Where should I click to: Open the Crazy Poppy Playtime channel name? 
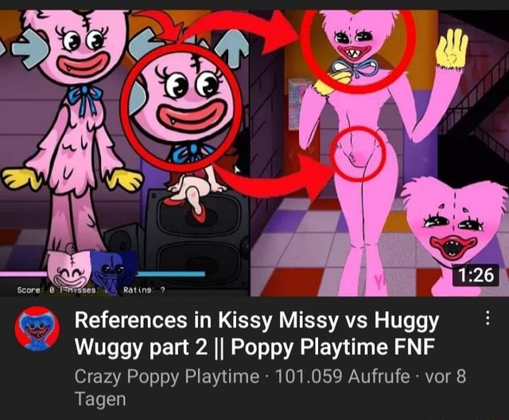(167, 376)
